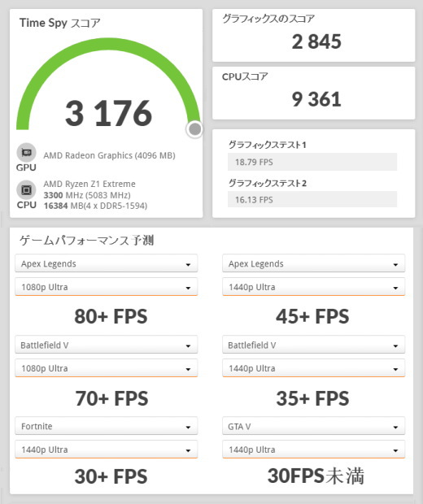Click the CPUスコア heading
Image resolution: width=423 pixels, height=504 pixels.
pos(245,76)
